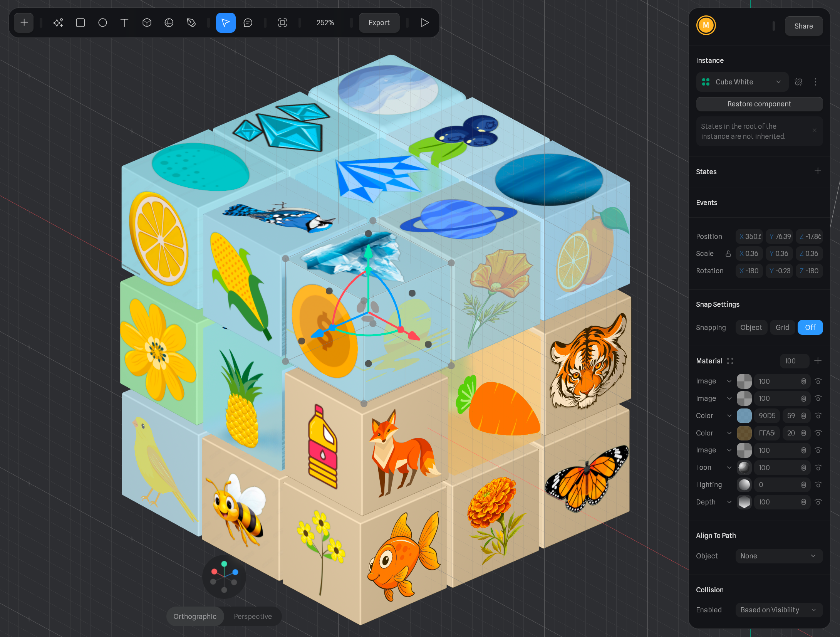Click the blue 90D5 color swatch
Screen dimensions: 840x637
tap(744, 416)
